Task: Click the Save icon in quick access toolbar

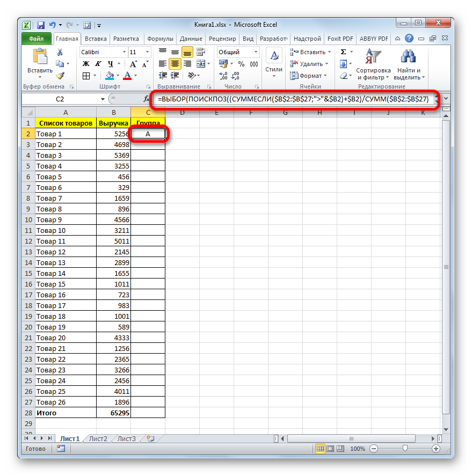Action: pyautogui.click(x=40, y=25)
